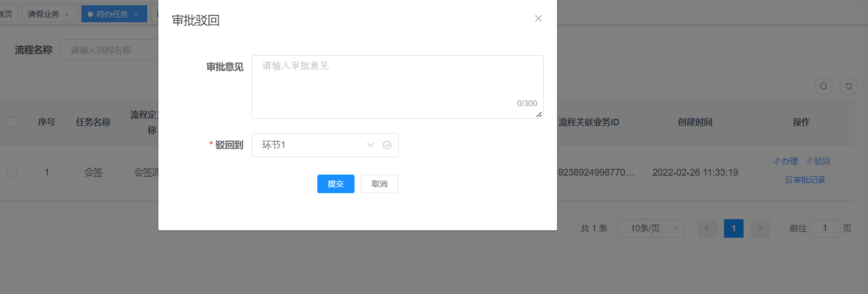Click the 办理 action in the row
Screen dimensions: 868x294
coord(786,161)
